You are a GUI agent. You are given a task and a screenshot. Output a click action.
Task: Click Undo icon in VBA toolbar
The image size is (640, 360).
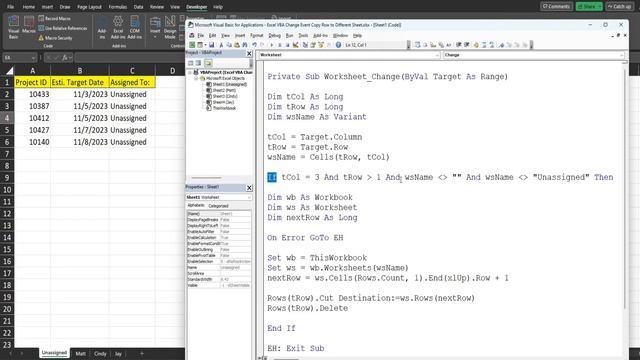254,45
